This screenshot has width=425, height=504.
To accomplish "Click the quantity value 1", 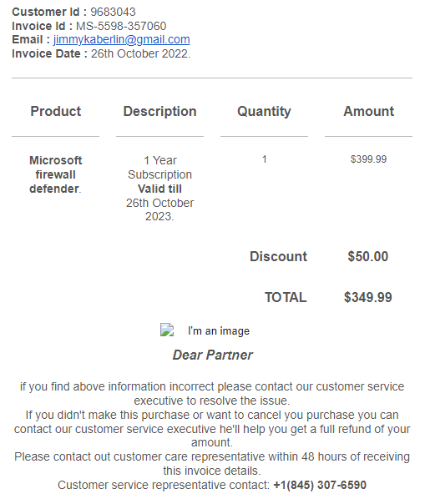I will [x=264, y=159].
